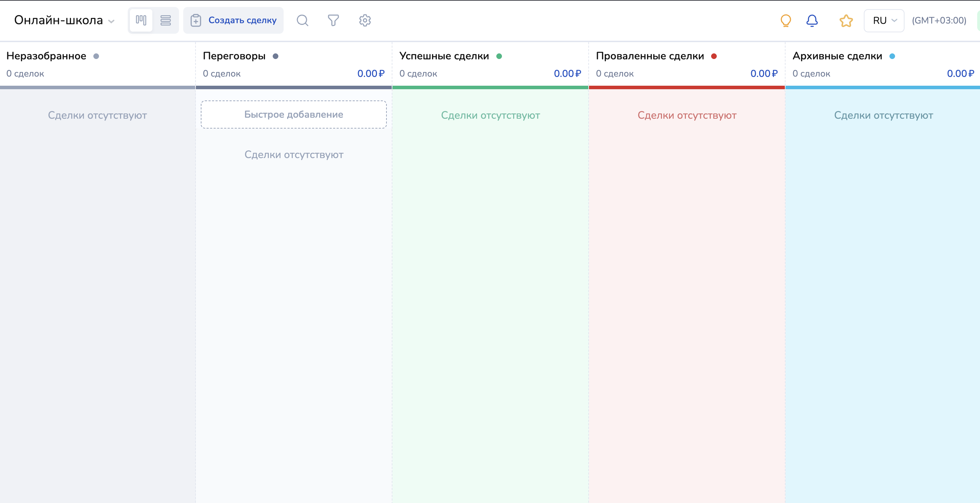
Task: Click the Проваленные сделки red dot
Action: (714, 56)
